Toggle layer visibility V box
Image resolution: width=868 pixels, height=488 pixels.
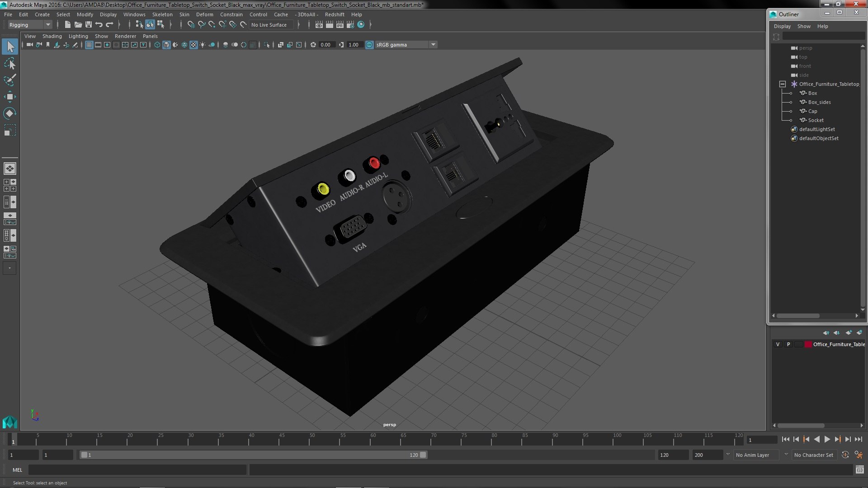[778, 344]
